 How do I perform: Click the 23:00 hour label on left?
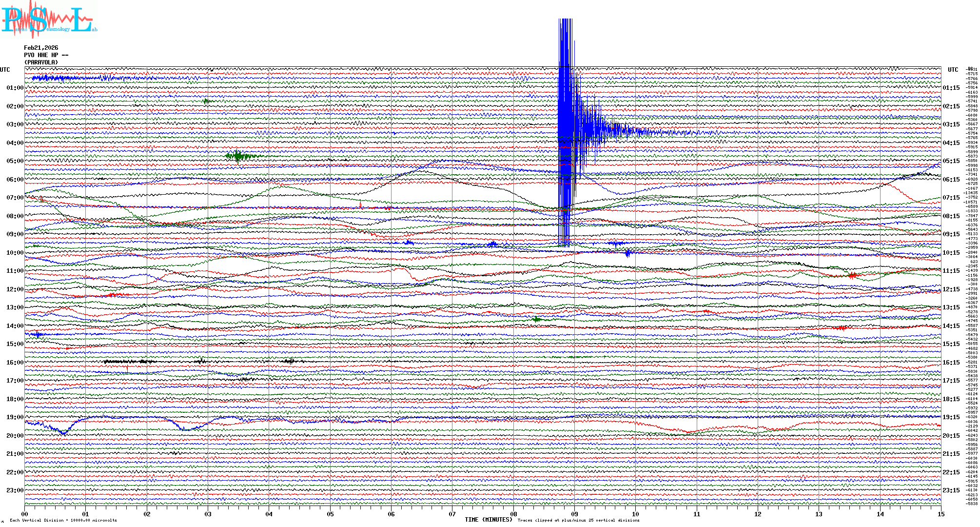(15, 490)
